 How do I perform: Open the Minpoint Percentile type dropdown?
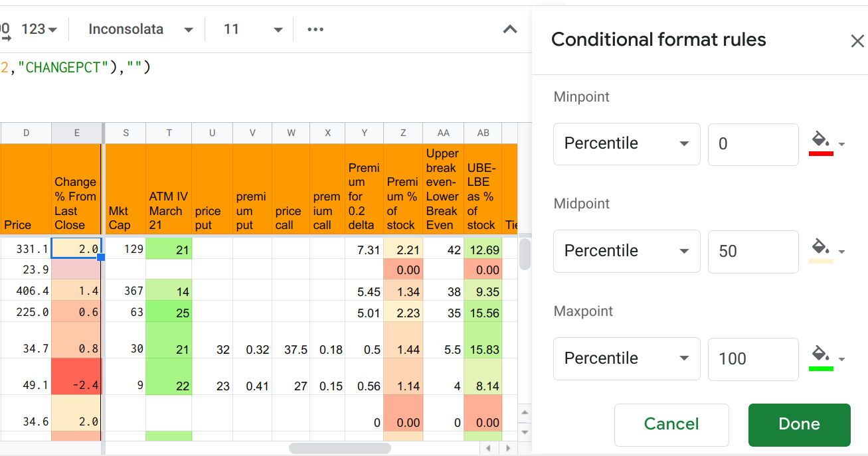click(626, 143)
